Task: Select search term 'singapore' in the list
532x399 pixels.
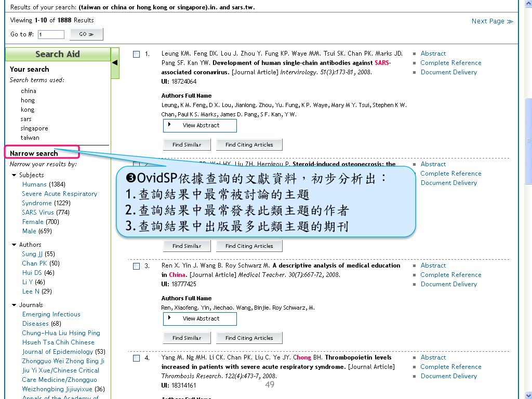Action: pos(34,128)
